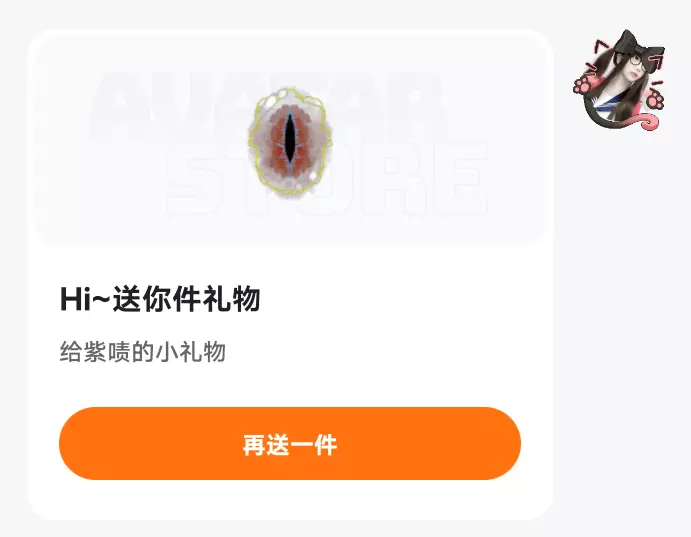691x537 pixels.
Task: Click the black slit pupil of the gift eye
Action: (x=290, y=138)
